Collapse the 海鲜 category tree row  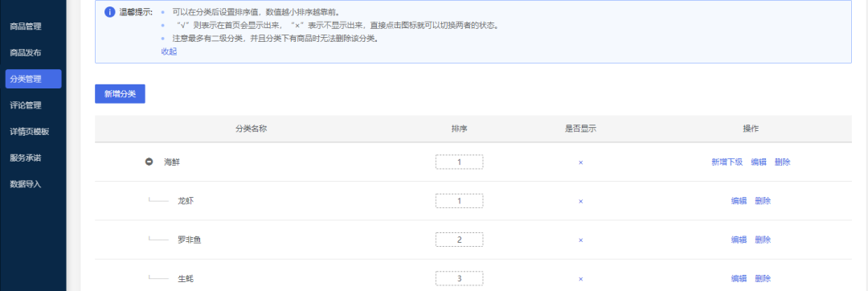click(x=149, y=162)
